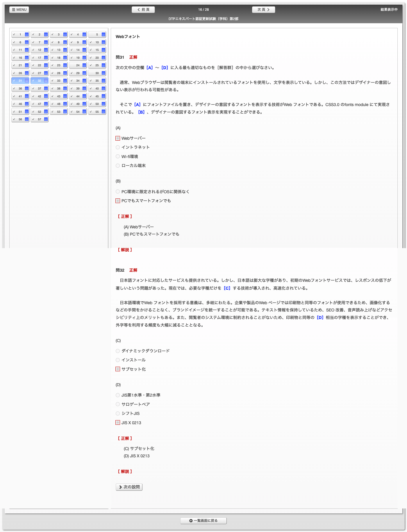Click 次の設問 chevron button

(129, 487)
